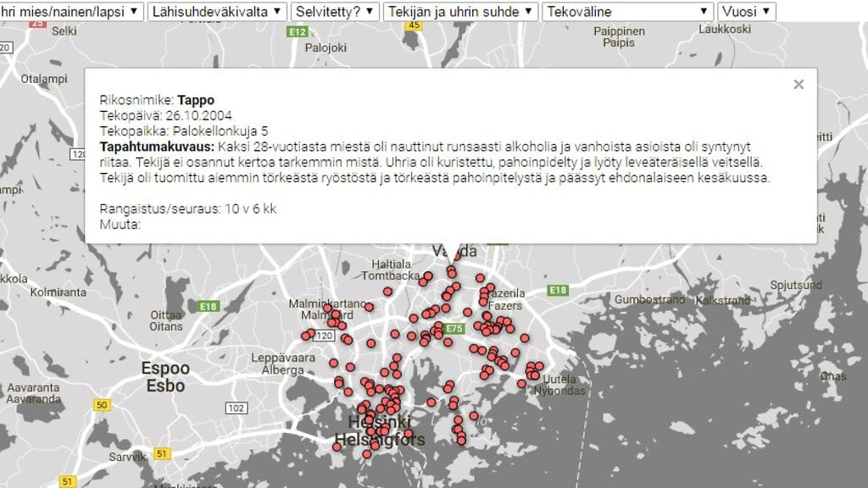
Task: Click the isolated red marker below Haltiala label
Action: point(387,291)
